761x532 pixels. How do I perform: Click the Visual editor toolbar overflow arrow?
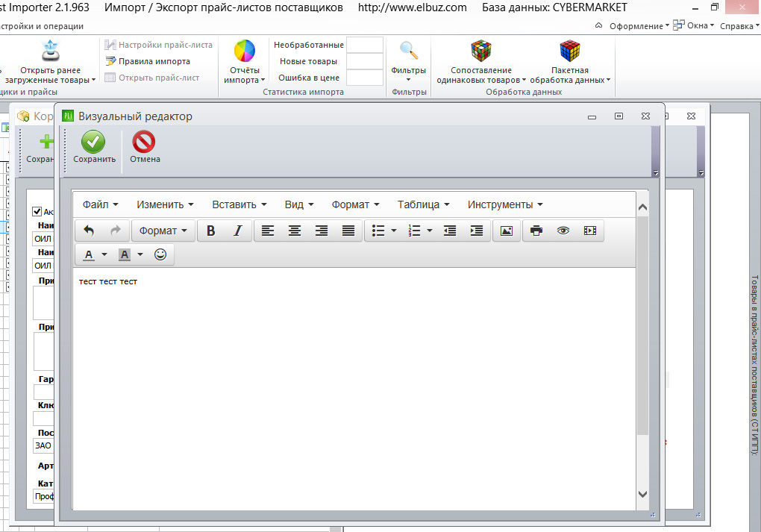coord(655,173)
